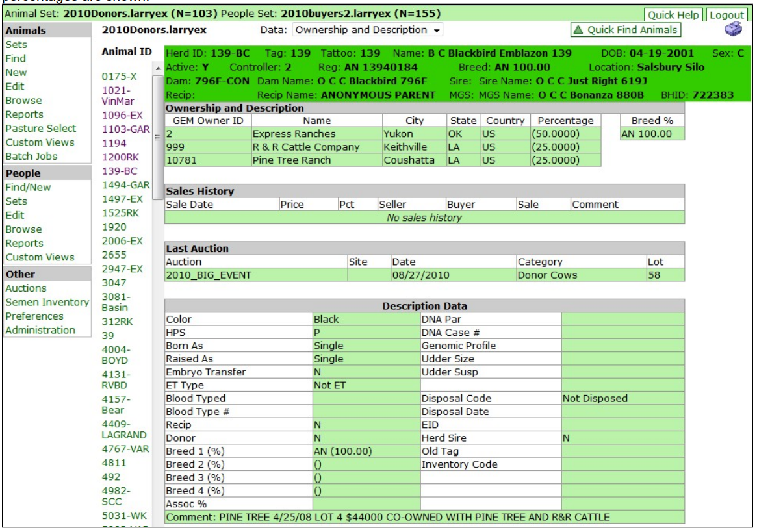Open Batch Jobs
Viewport: 757px width, 532px height.
[31, 157]
